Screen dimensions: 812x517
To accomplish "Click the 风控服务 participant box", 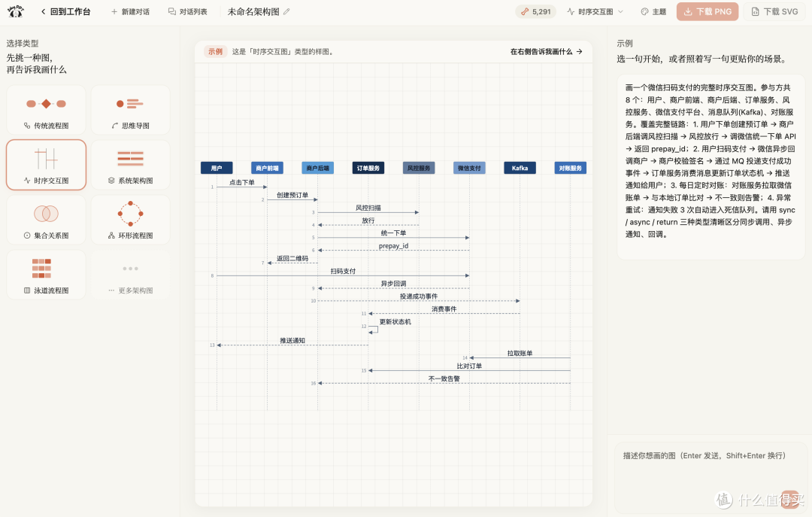I will pyautogui.click(x=419, y=168).
